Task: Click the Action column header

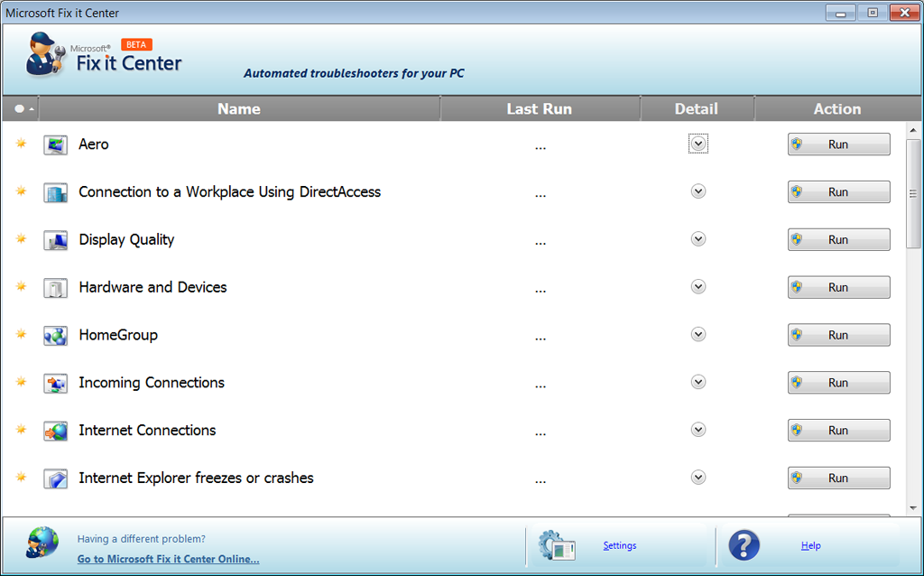Action: [x=837, y=108]
